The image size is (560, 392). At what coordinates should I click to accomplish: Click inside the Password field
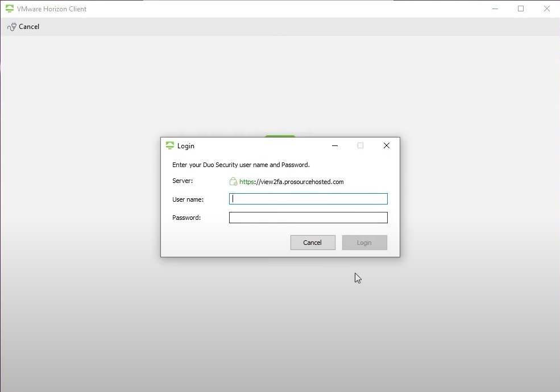click(x=308, y=217)
